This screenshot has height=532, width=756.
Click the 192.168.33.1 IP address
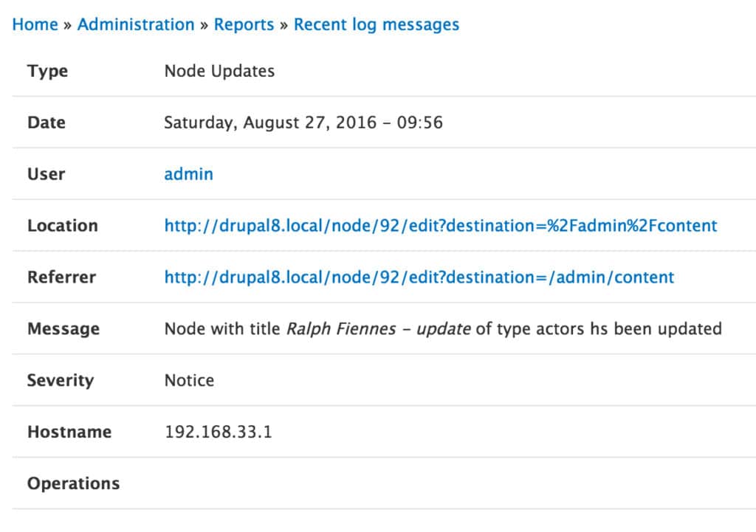[218, 432]
